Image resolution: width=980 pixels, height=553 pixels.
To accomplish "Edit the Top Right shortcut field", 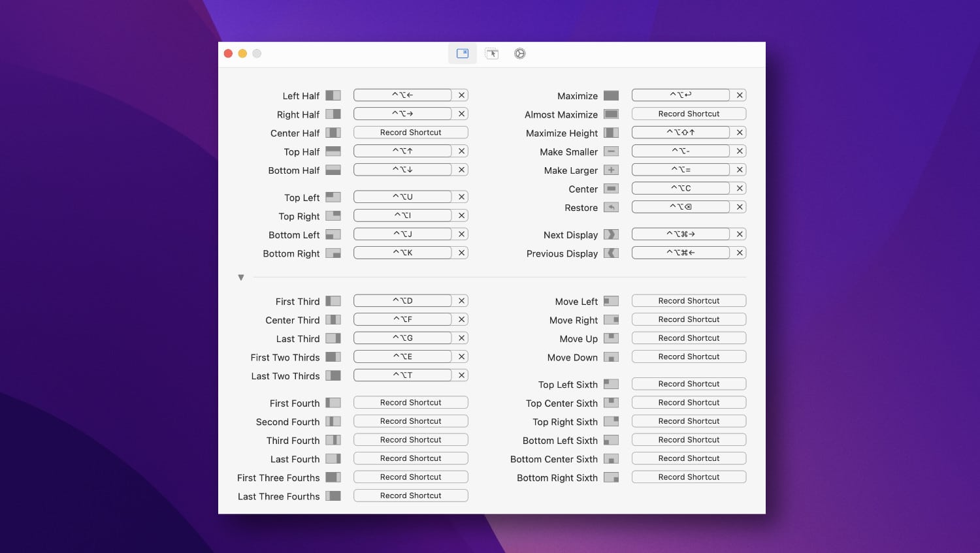I will [x=402, y=215].
